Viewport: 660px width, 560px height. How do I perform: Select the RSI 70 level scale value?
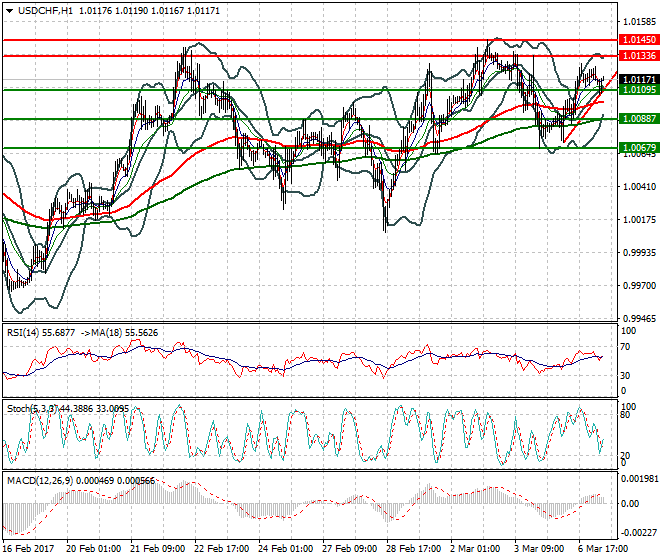[627, 346]
